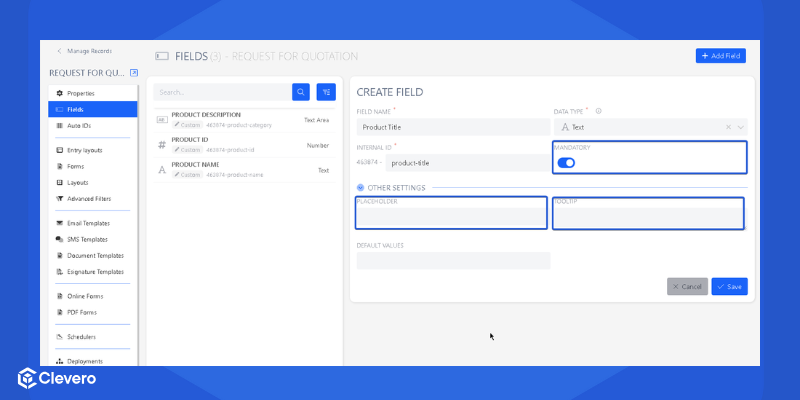Click the Text Area type label
Image resolution: width=800 pixels, height=400 pixels.
pos(316,120)
